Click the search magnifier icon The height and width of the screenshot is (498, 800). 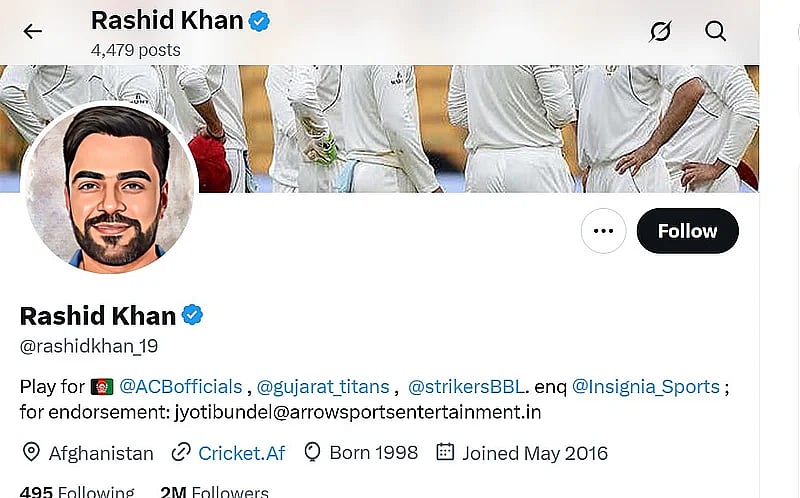(x=716, y=31)
